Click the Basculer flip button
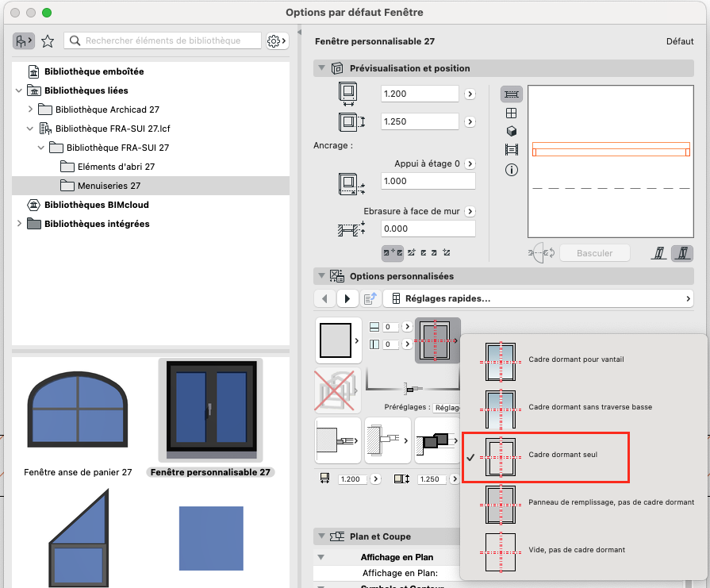The image size is (710, 588). pos(594,253)
